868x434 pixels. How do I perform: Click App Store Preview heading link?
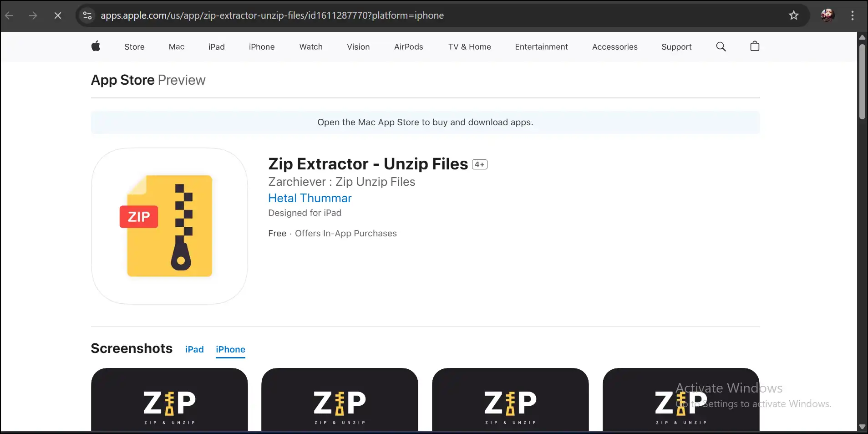(x=148, y=80)
